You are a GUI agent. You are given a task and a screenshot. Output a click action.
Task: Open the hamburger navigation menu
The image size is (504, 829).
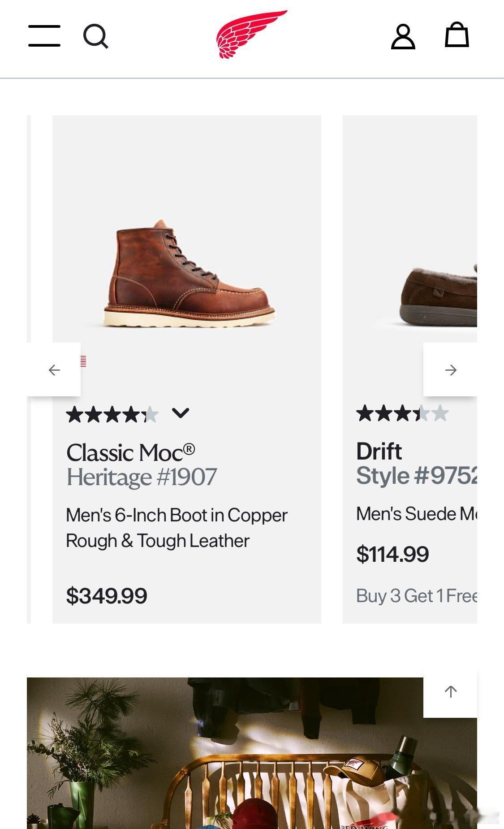click(44, 36)
